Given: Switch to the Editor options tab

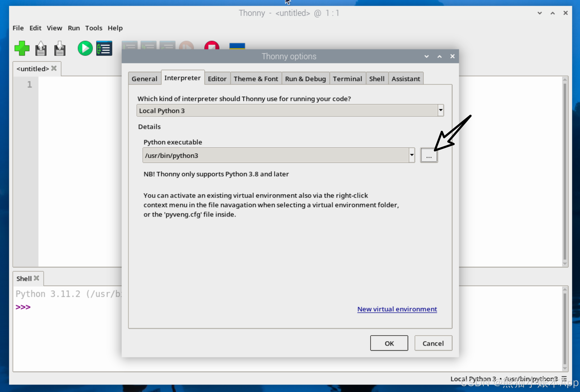Looking at the screenshot, I should (x=217, y=79).
